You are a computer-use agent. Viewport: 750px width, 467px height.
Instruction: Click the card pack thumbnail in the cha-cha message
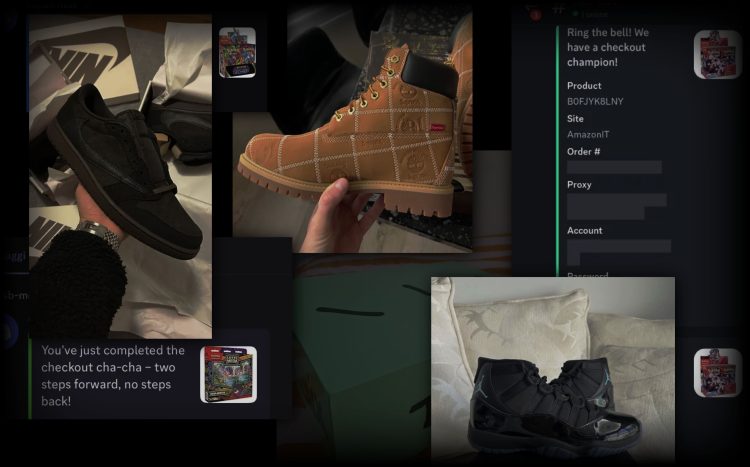(x=228, y=373)
